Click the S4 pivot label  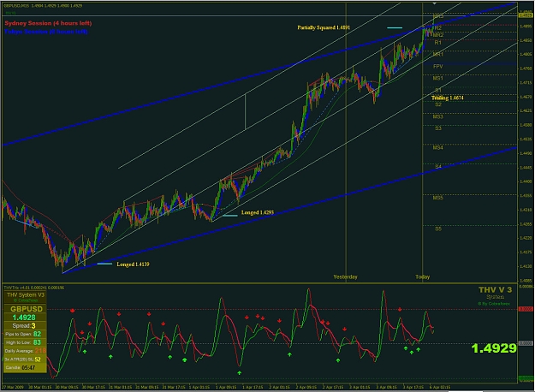pos(438,167)
